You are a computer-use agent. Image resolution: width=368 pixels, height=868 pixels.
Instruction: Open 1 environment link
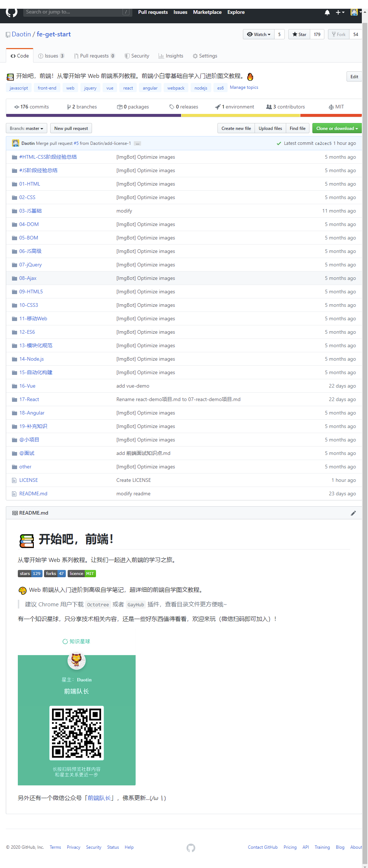(235, 107)
